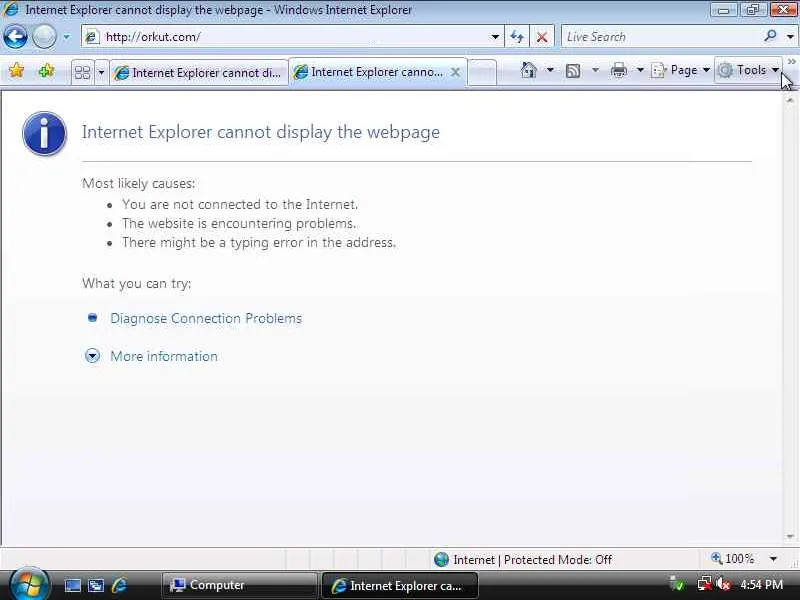
Task: Open the Quick Tabs view icon
Action: [x=82, y=72]
